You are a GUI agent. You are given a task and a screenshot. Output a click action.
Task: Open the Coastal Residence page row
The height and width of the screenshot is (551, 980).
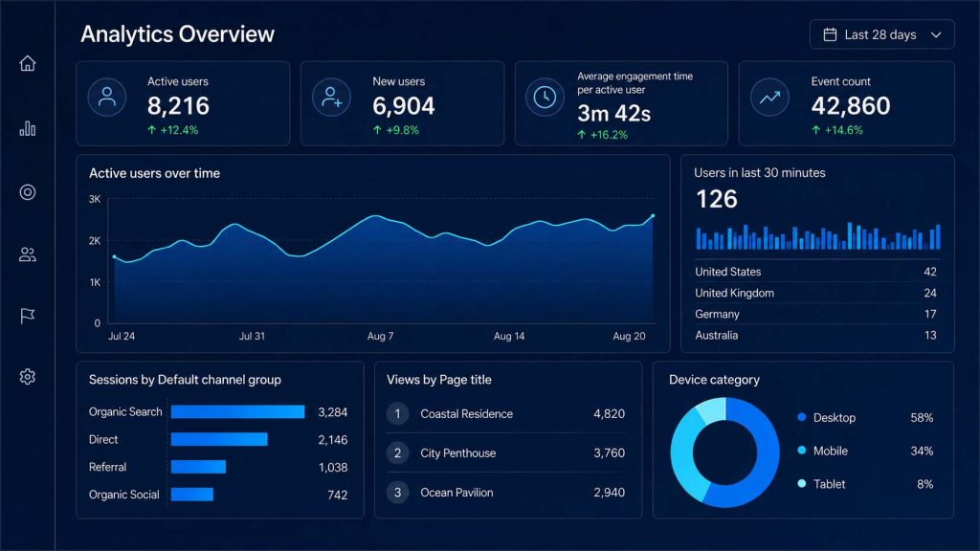click(505, 413)
